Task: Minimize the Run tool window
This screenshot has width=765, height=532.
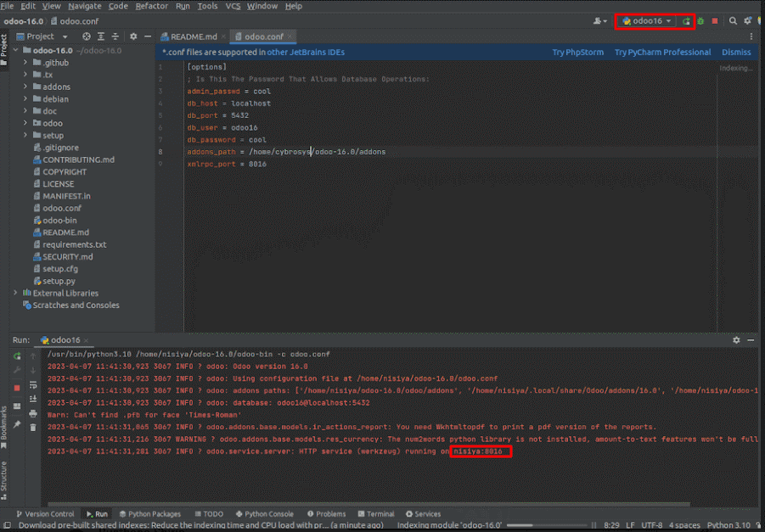Action: (751, 340)
